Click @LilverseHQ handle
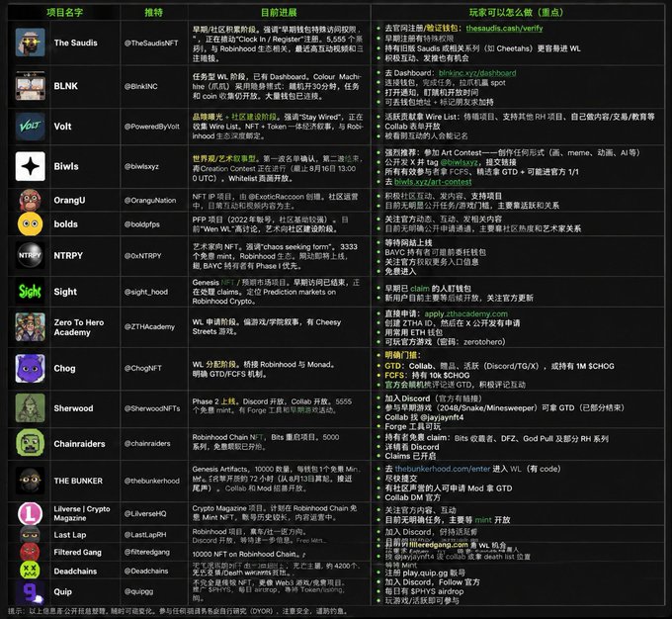Image resolution: width=672 pixels, height=619 pixels. 145,513
